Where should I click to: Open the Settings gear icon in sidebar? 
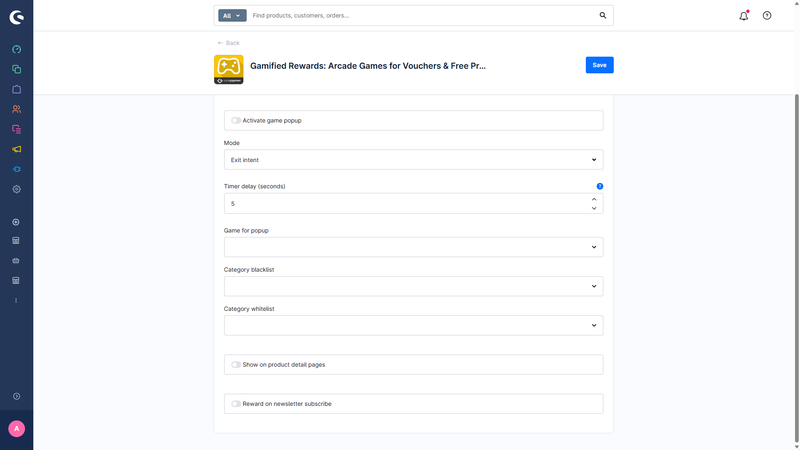tap(16, 189)
